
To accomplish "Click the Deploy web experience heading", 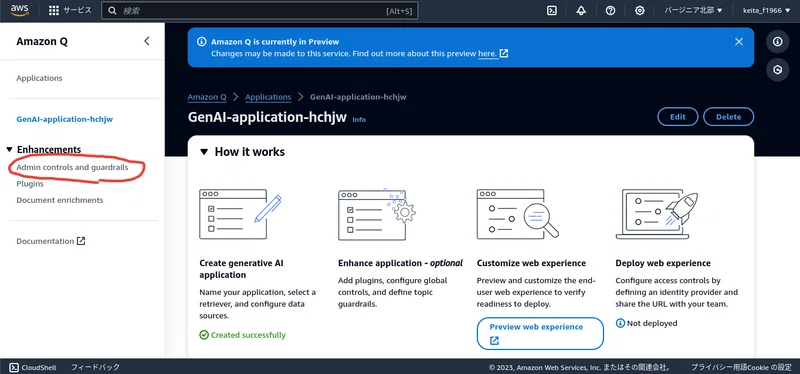I will pos(663,263).
